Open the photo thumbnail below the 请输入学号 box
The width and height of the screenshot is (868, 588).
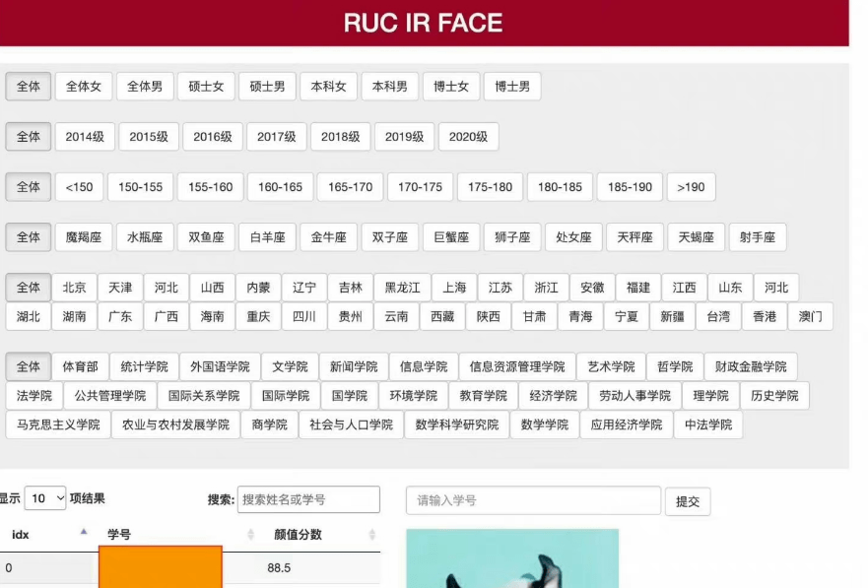pos(512,558)
